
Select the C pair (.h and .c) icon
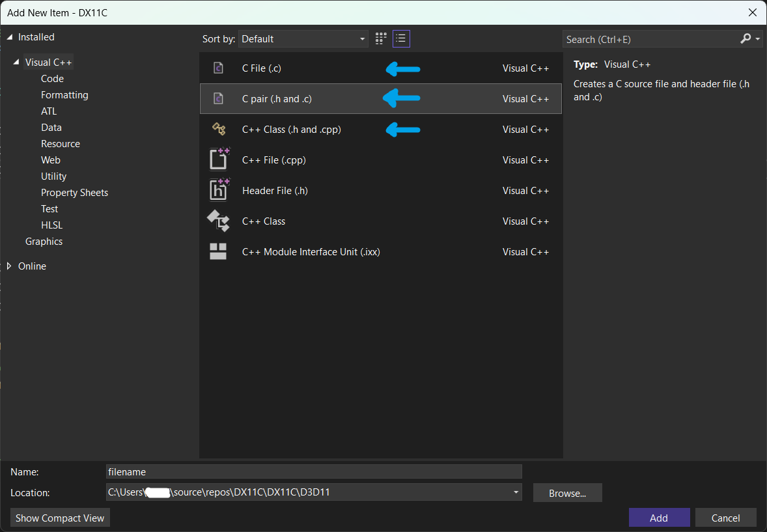tap(219, 99)
